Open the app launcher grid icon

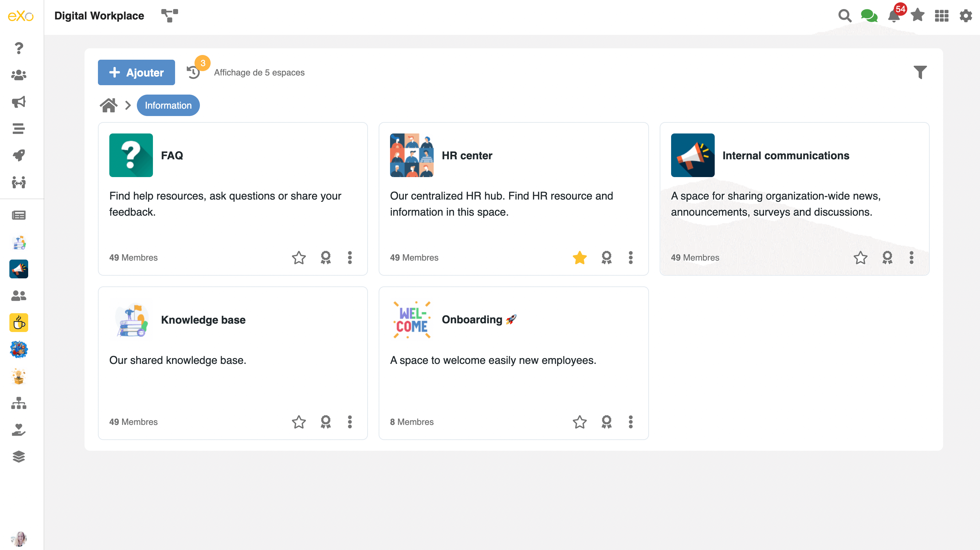(x=941, y=16)
